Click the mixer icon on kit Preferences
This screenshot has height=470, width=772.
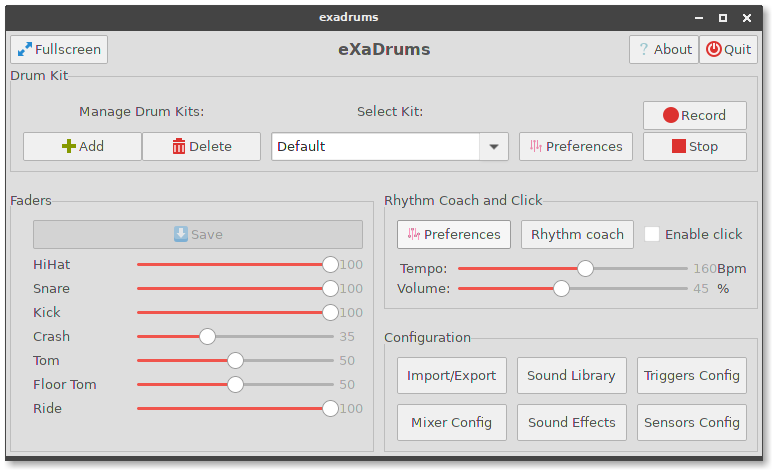coord(536,146)
